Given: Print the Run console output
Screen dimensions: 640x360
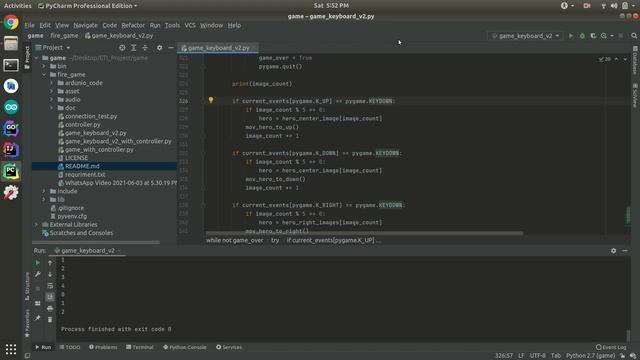Looking at the screenshot, I should pyautogui.click(x=50, y=308).
